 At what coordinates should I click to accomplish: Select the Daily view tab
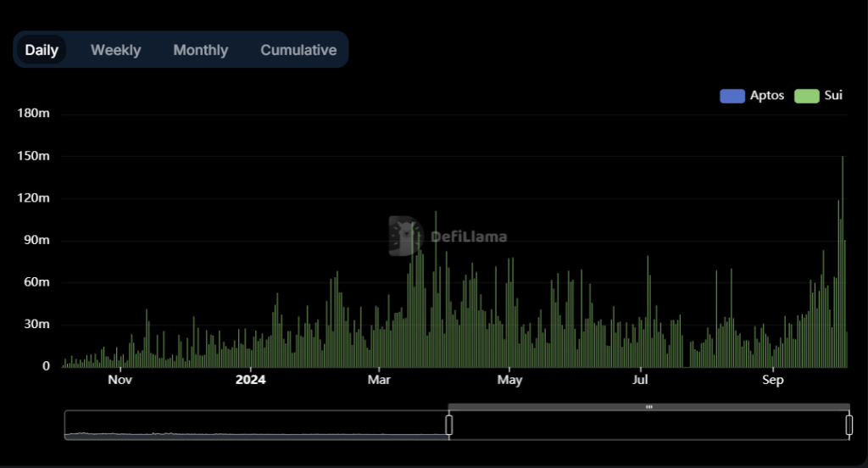[42, 50]
